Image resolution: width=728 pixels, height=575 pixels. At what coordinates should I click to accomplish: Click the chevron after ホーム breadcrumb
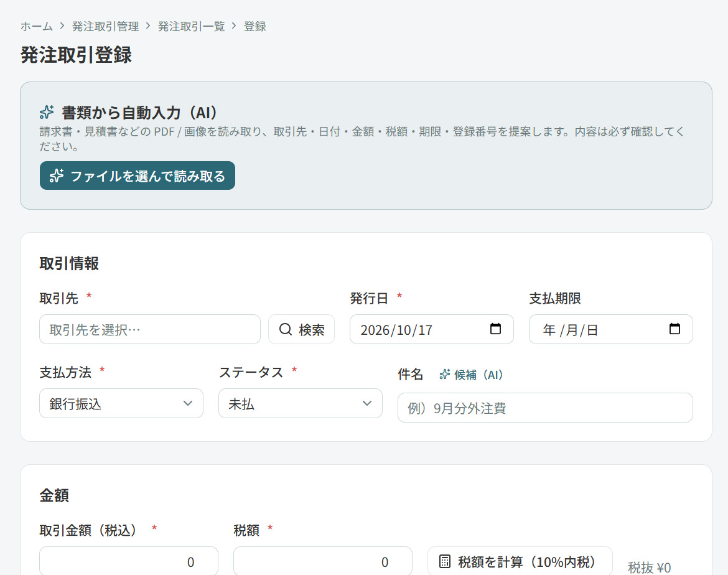(62, 26)
